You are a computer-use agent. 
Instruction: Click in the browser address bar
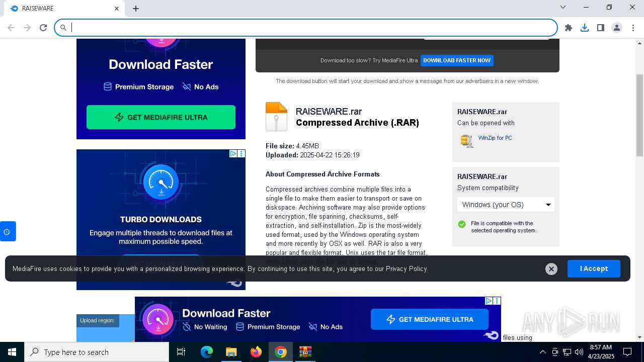point(306,28)
